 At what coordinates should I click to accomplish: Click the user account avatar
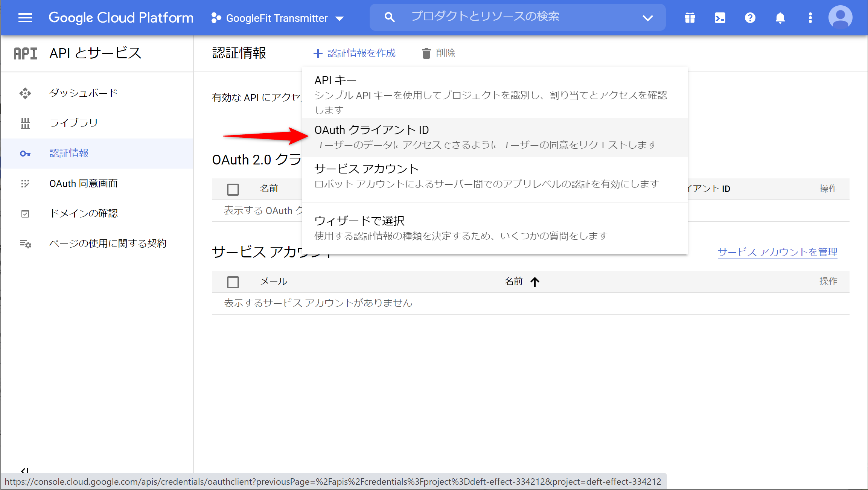(x=840, y=17)
